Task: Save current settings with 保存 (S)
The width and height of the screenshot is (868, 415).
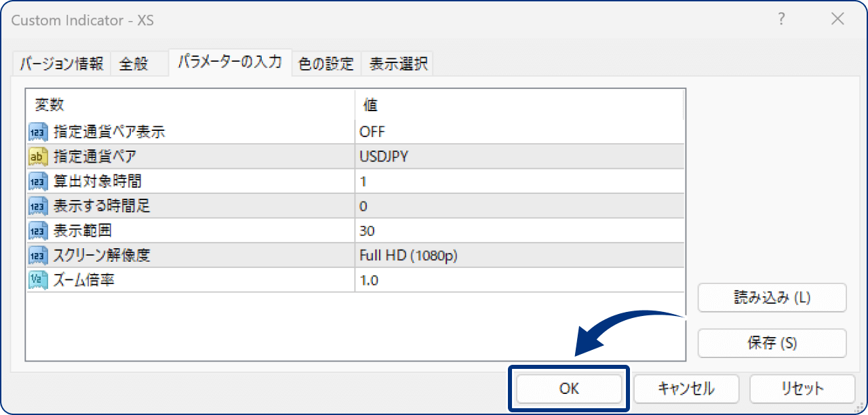Action: pos(772,342)
